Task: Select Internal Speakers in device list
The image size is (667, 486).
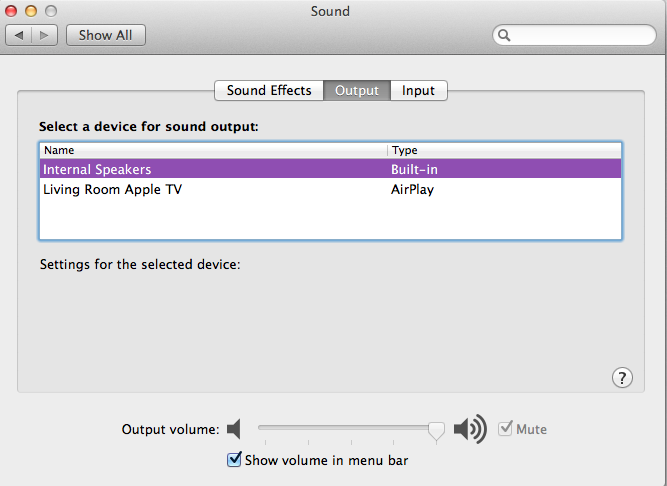Action: 97,169
